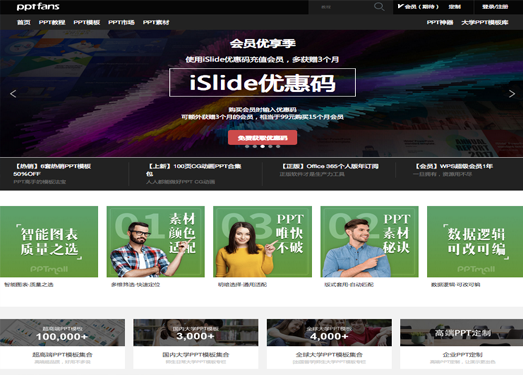
Task: Open the 【正版】Office 365个人版 promo
Action: [x=329, y=166]
